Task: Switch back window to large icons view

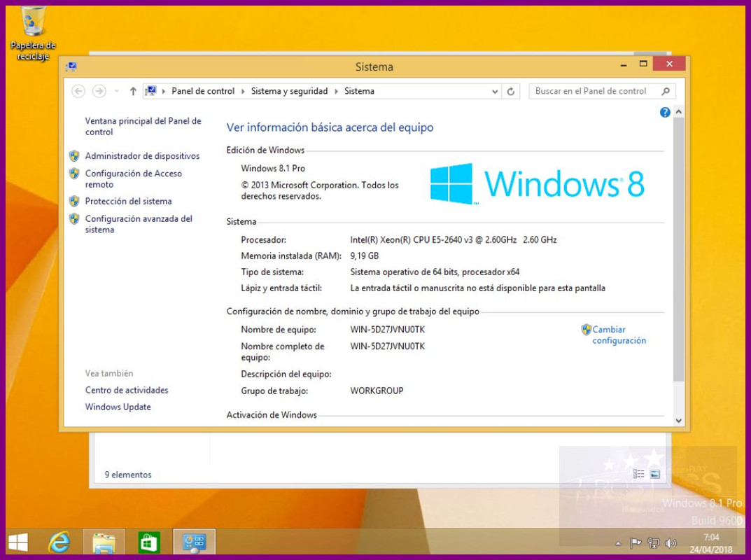Action: tap(655, 474)
